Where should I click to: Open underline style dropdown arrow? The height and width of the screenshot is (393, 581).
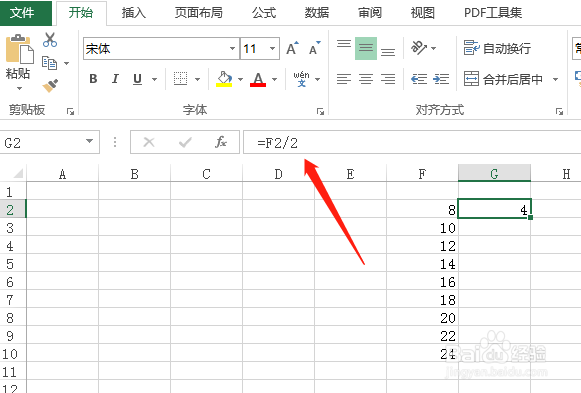pos(155,79)
